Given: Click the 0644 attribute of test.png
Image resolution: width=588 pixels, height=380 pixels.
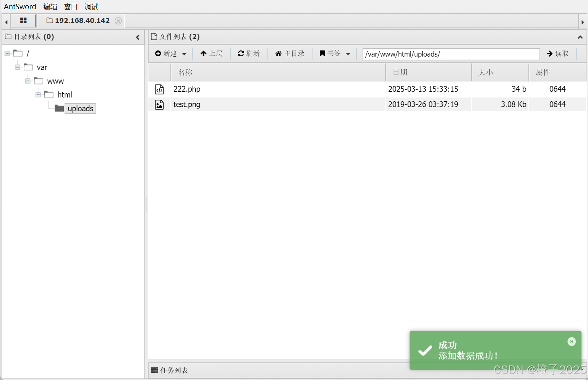Looking at the screenshot, I should [x=557, y=104].
